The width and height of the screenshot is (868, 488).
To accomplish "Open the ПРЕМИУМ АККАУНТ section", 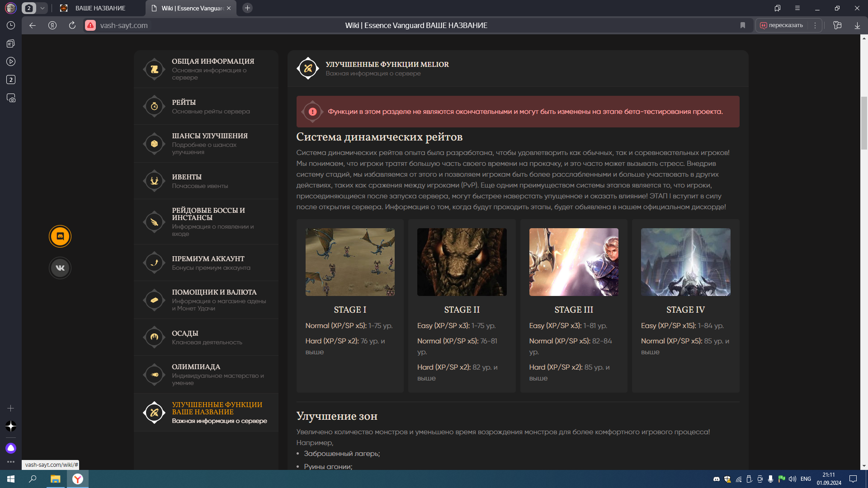I will [x=206, y=263].
